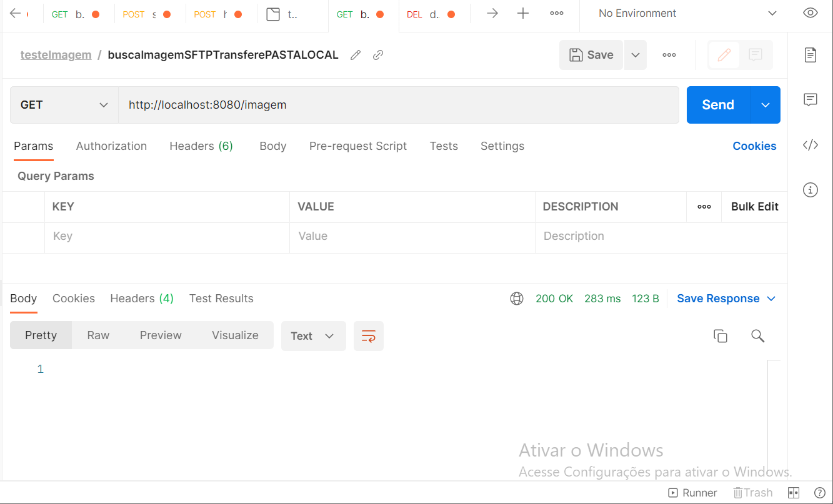The width and height of the screenshot is (833, 504).
Task: Click the network globe icon near status
Action: pos(517,299)
